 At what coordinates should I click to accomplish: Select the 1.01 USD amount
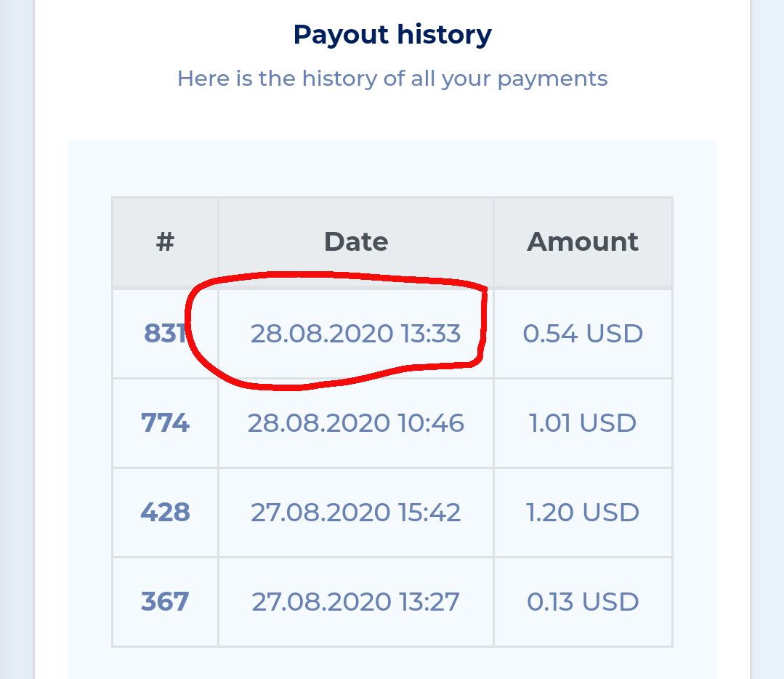583,423
